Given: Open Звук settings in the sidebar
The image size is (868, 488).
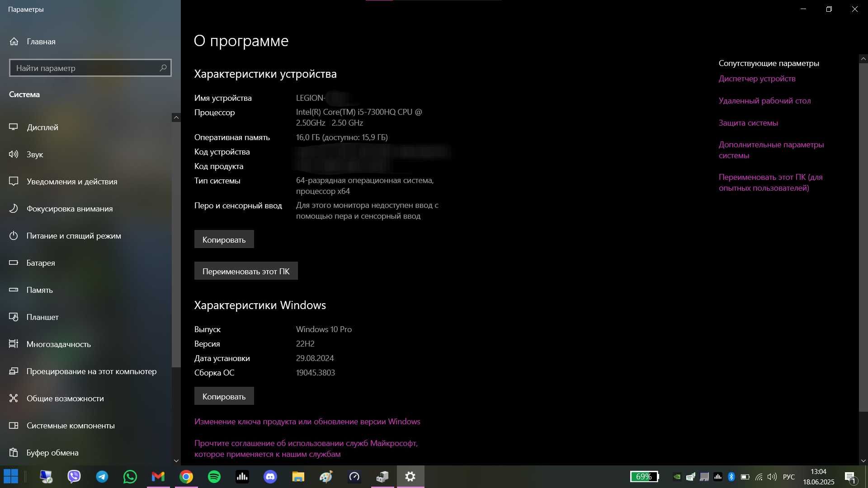Looking at the screenshot, I should tap(86, 155).
